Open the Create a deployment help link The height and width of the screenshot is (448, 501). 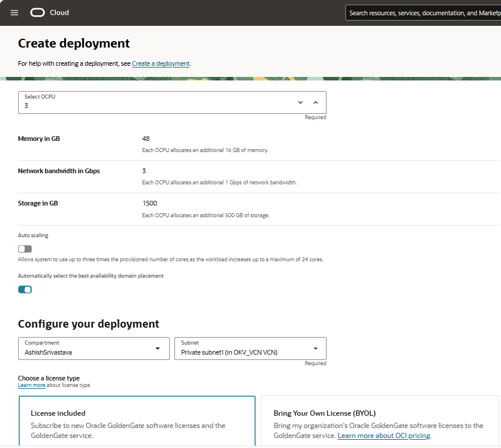point(161,63)
